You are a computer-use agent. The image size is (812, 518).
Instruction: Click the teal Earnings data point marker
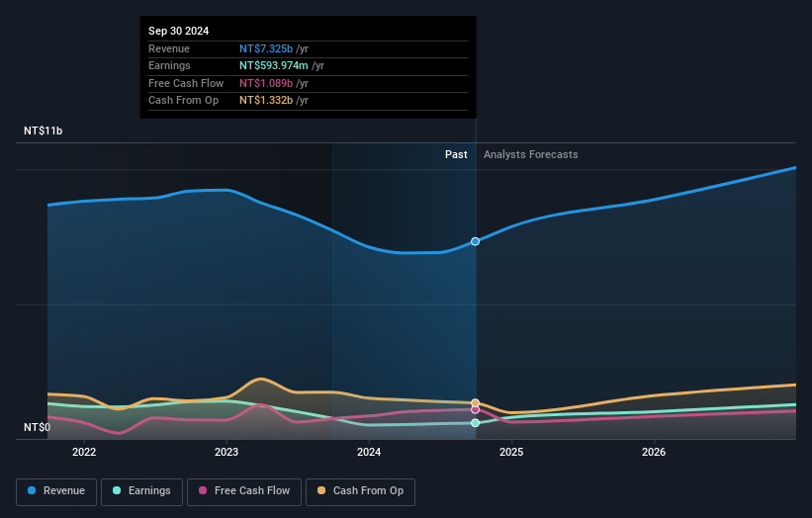(x=475, y=423)
